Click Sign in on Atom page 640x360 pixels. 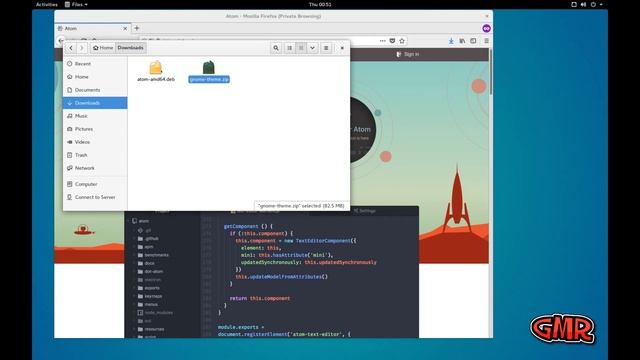click(407, 54)
